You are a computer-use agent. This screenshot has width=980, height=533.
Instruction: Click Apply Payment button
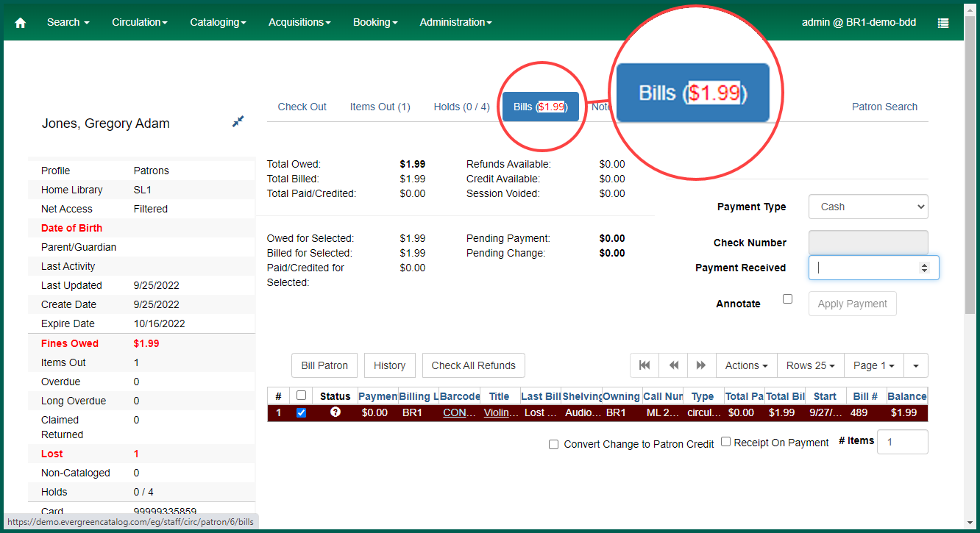coord(852,304)
